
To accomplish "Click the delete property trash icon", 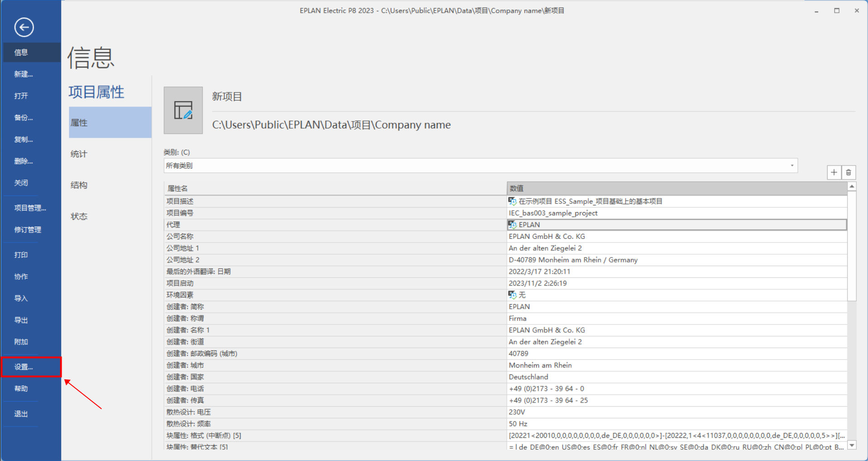I will pos(849,172).
